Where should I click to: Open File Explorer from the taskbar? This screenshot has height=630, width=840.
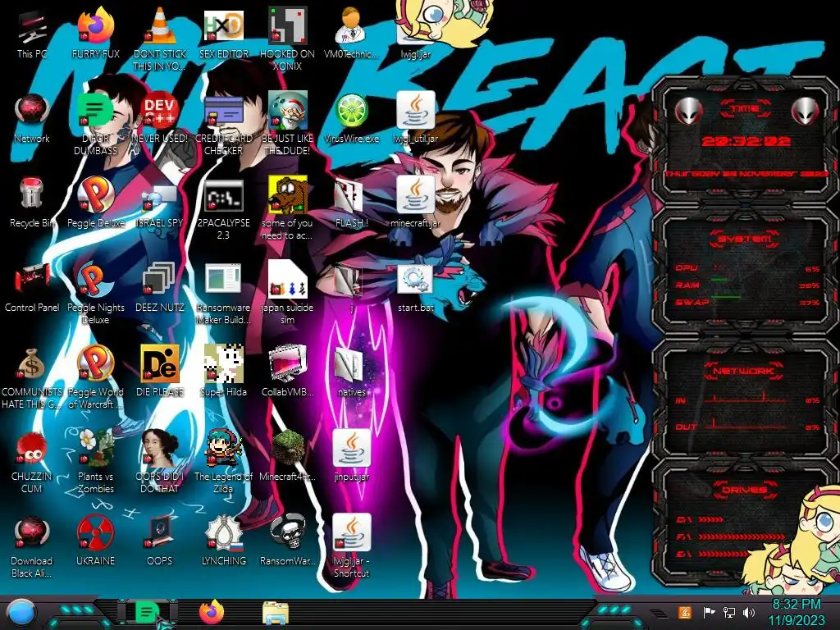pos(276,613)
